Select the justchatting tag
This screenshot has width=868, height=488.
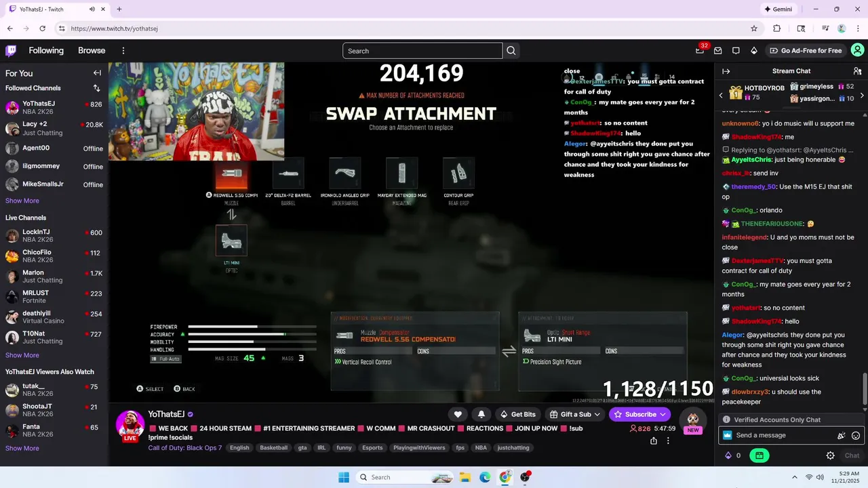pyautogui.click(x=513, y=448)
